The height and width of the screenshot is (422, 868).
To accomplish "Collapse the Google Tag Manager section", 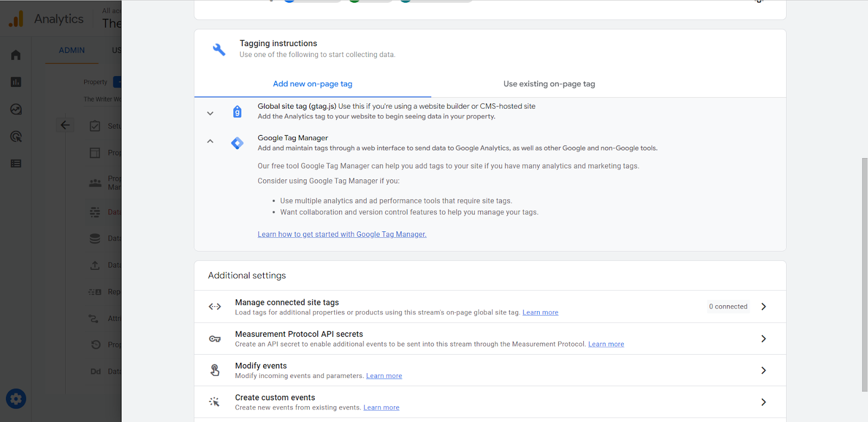I will pyautogui.click(x=210, y=141).
